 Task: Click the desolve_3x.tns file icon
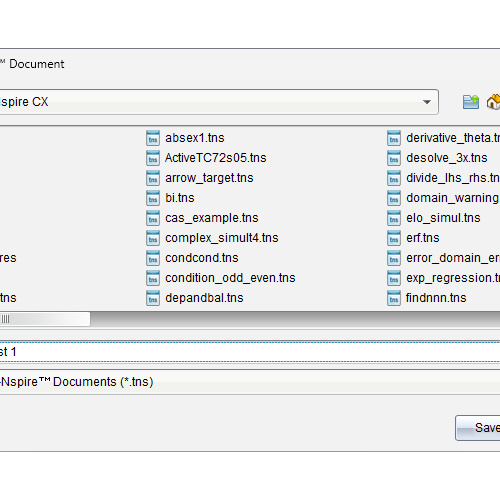point(394,158)
